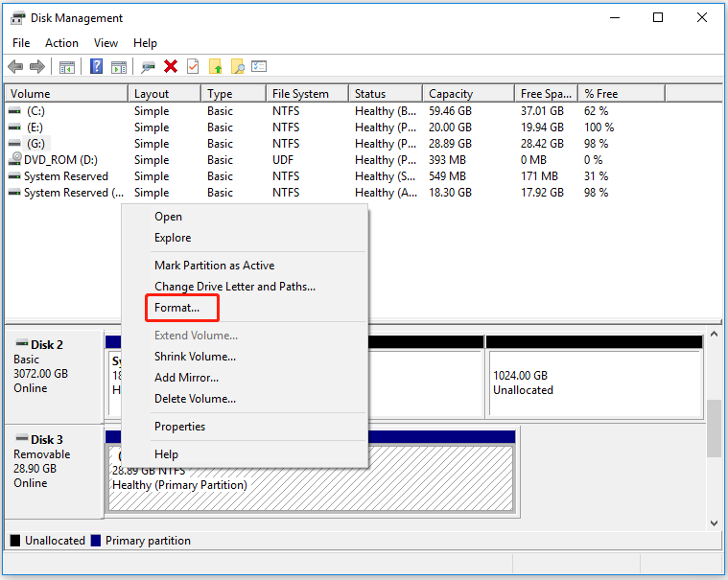This screenshot has width=728, height=580.
Task: Click the blue Help question mark icon
Action: [96, 66]
